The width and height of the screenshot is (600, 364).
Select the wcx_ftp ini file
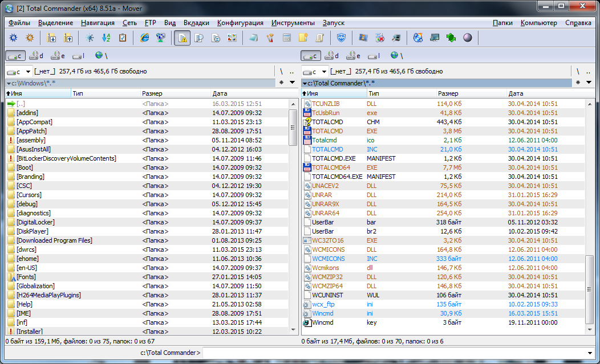(443, 304)
